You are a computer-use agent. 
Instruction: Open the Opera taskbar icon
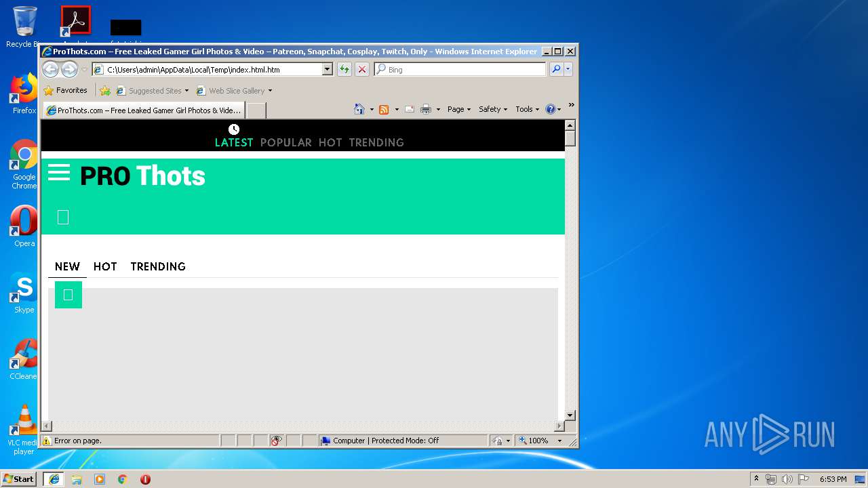(x=145, y=479)
